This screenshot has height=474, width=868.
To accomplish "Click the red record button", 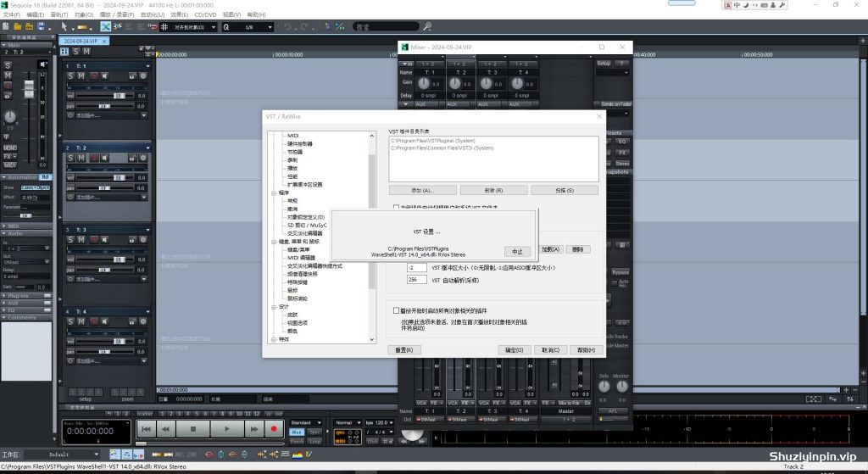I will (274, 428).
